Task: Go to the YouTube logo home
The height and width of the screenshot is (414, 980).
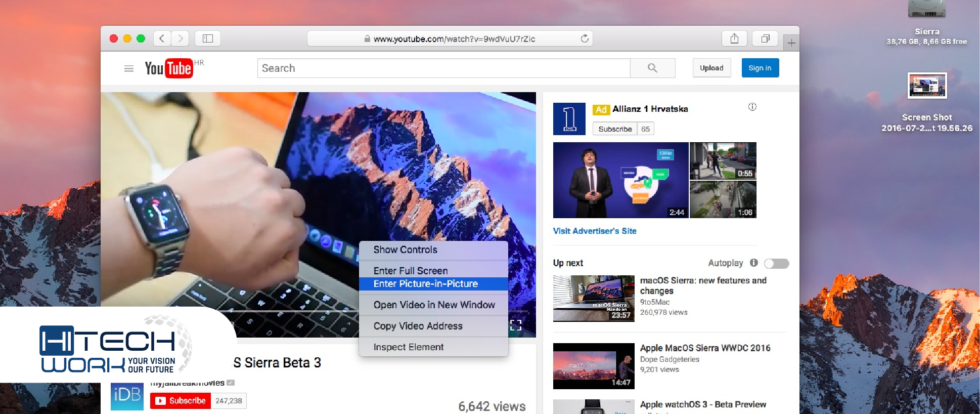Action: click(x=168, y=68)
